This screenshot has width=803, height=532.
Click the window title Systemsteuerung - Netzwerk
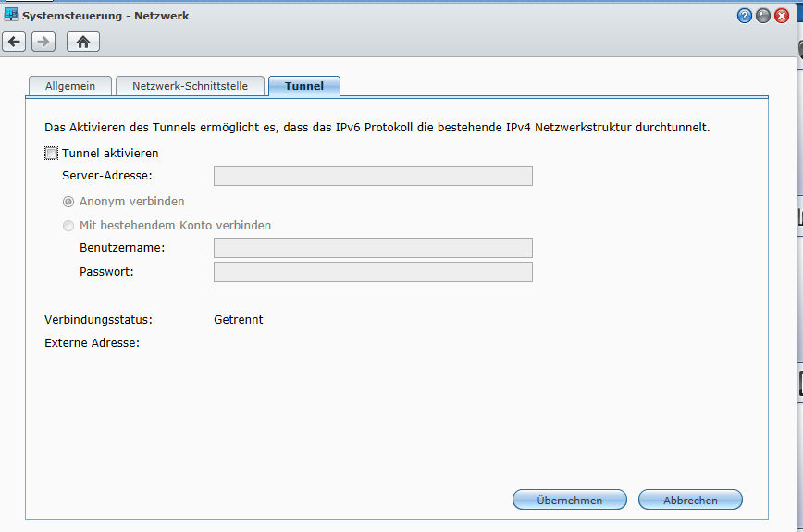point(105,16)
